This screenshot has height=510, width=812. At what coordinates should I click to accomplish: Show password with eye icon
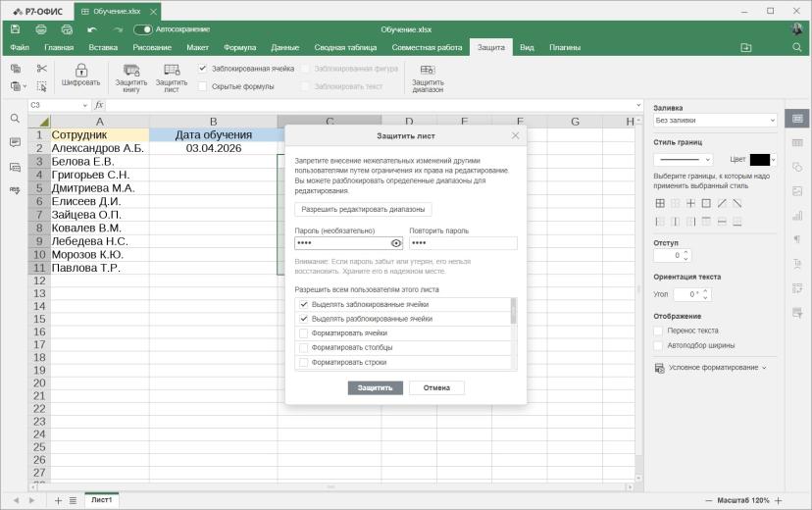pos(396,243)
